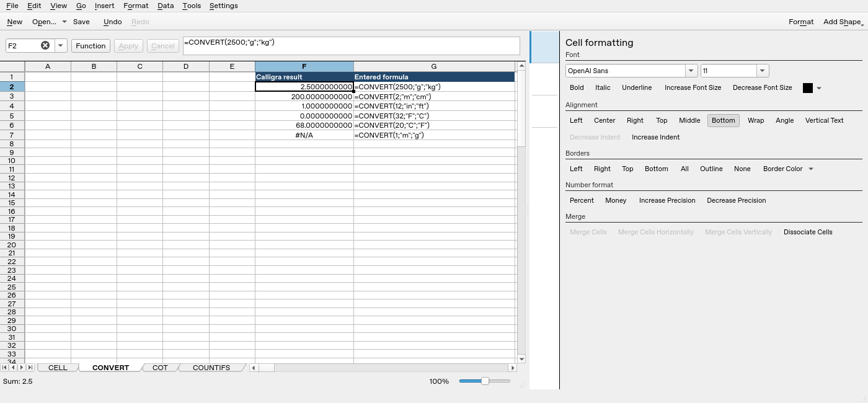Click the vertical scrollbar up arrow
Viewport: 868px width, 403px height.
pos(521,66)
